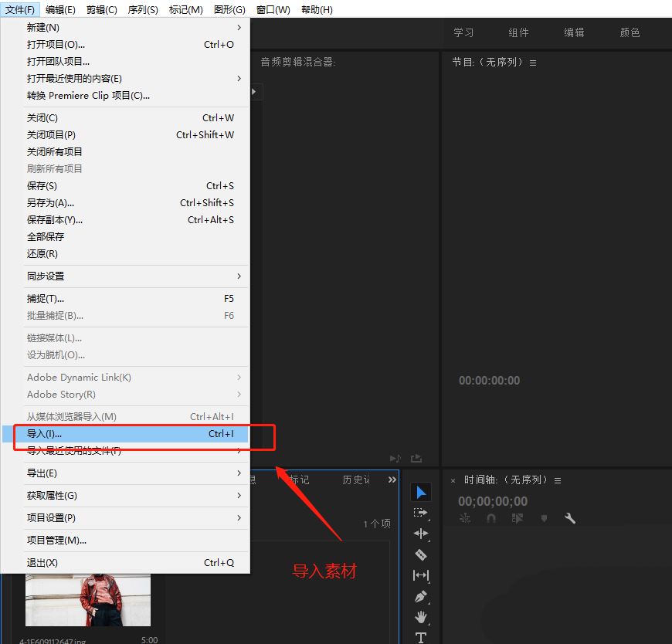Select the Selection arrow tool
Viewport: 672px width, 644px height.
(421, 493)
